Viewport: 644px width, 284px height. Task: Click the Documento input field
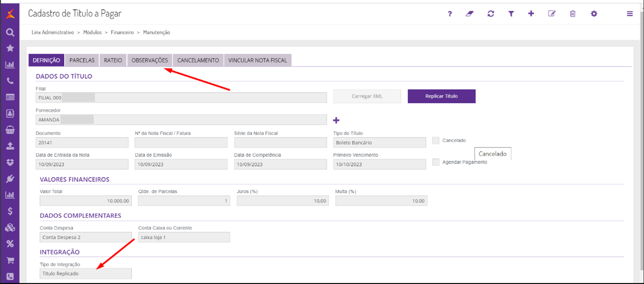pos(82,143)
